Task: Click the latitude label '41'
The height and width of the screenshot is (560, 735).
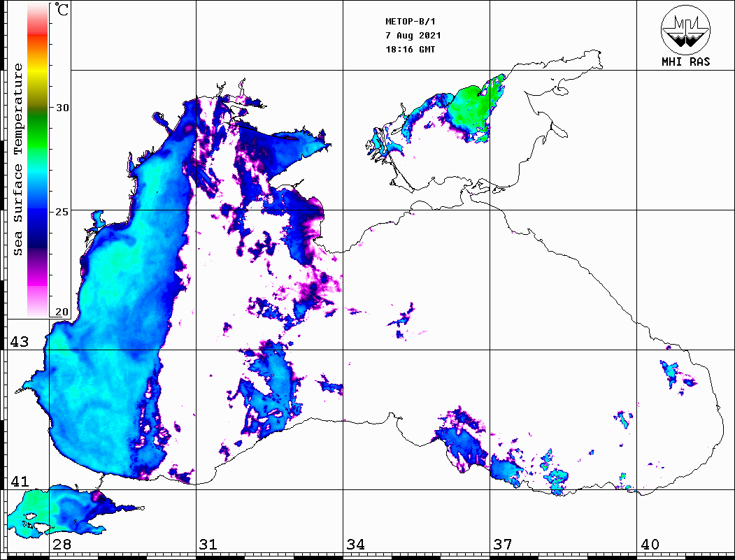Action: [19, 481]
